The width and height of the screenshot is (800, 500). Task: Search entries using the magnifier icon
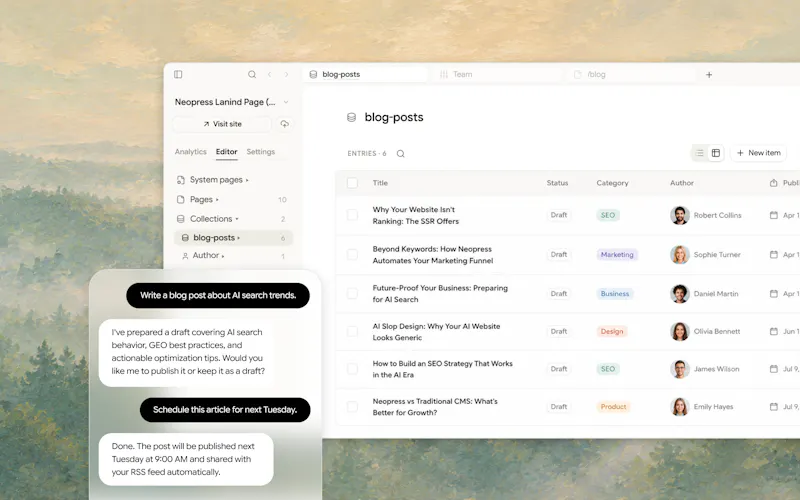click(x=401, y=154)
